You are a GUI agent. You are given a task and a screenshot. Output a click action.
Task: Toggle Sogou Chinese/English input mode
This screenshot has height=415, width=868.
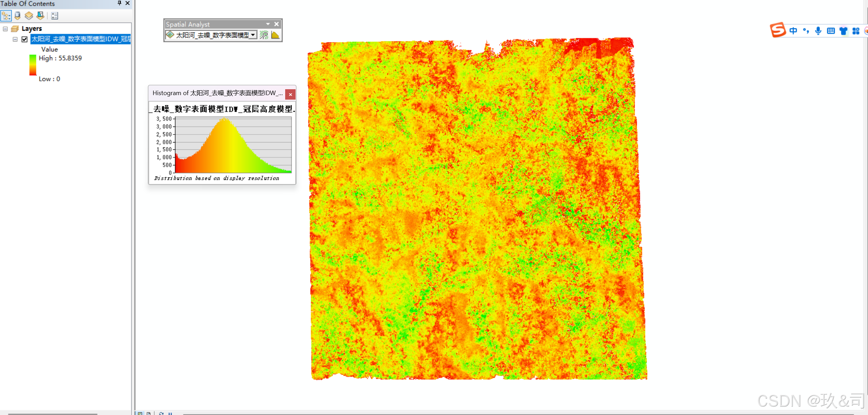[x=793, y=31]
